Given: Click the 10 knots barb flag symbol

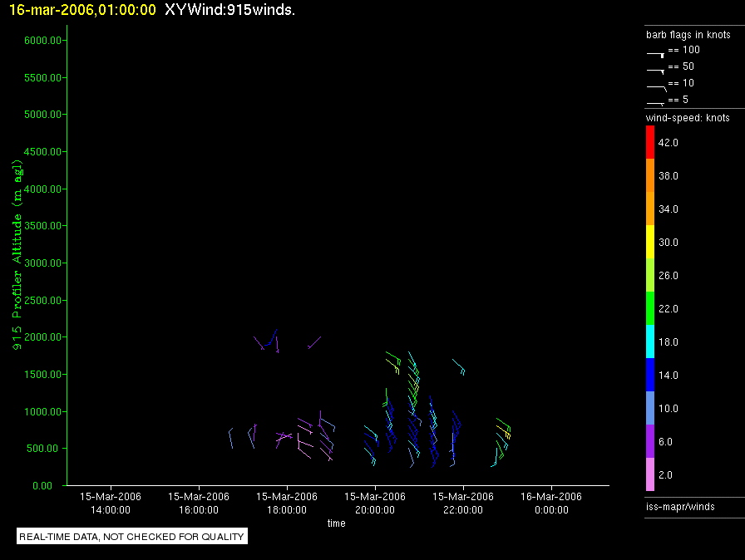Looking at the screenshot, I should [x=657, y=88].
